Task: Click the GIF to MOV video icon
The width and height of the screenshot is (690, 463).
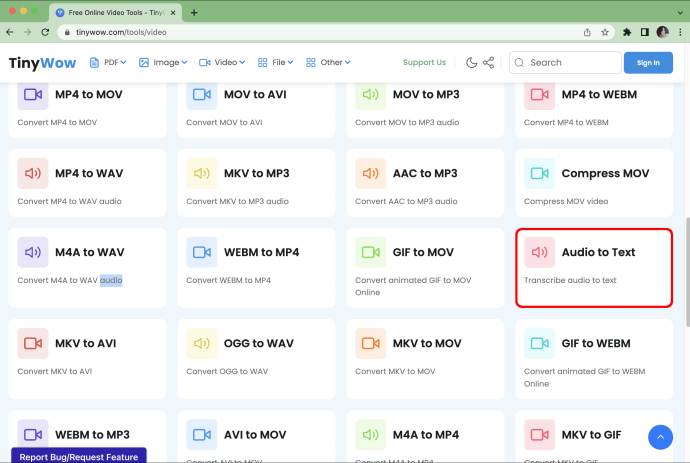Action: [x=371, y=252]
